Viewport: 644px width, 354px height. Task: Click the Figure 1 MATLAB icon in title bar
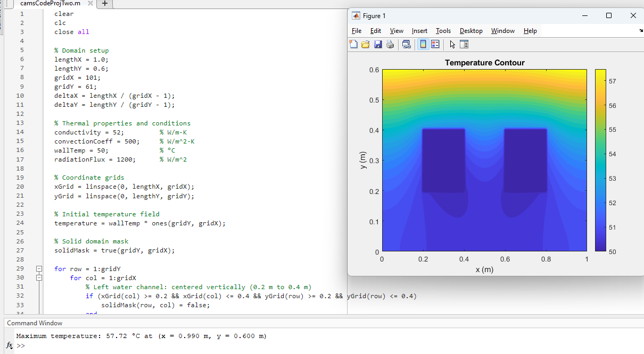pos(356,15)
